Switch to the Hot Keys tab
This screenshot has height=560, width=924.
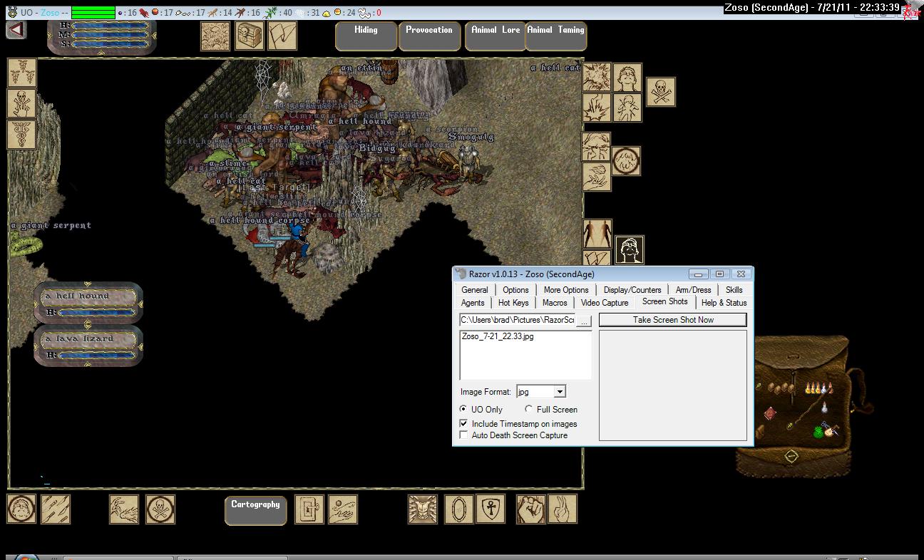513,303
